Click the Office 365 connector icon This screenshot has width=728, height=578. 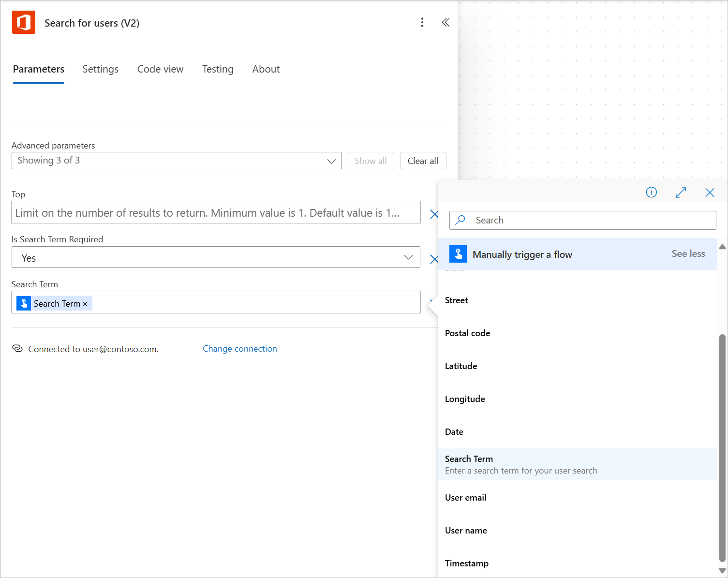(24, 22)
